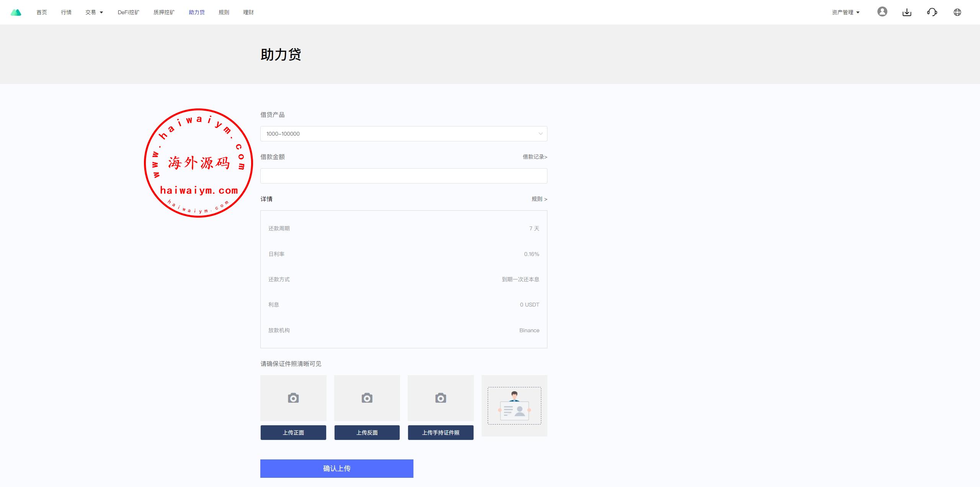The width and height of the screenshot is (980, 487).
Task: Expand the 借贷产品 1000-100000 select box
Action: tap(403, 134)
